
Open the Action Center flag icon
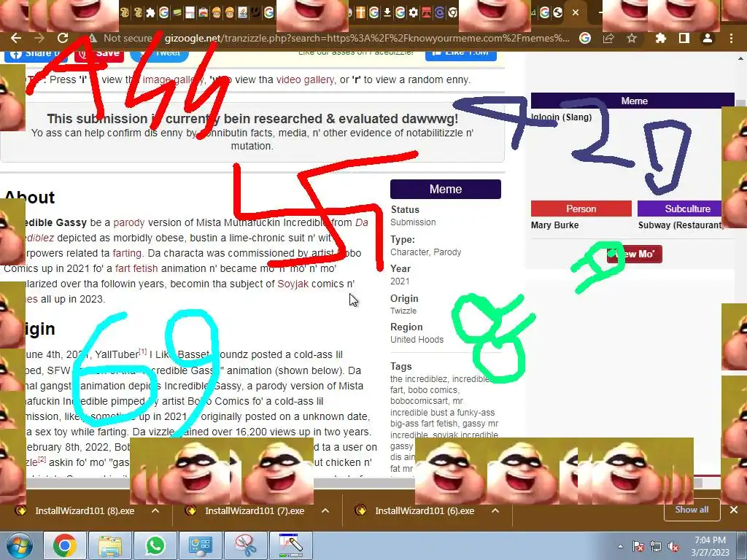click(638, 546)
